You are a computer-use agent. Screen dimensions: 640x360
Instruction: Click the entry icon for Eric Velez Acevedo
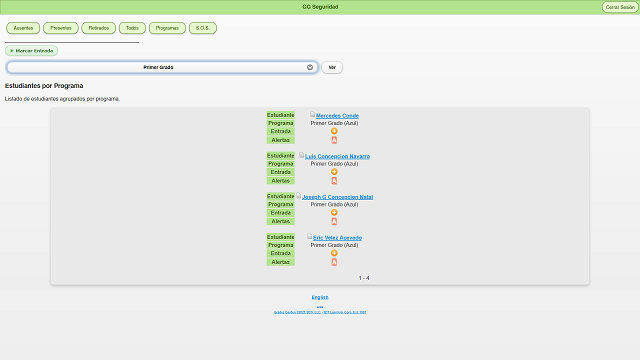coord(334,253)
